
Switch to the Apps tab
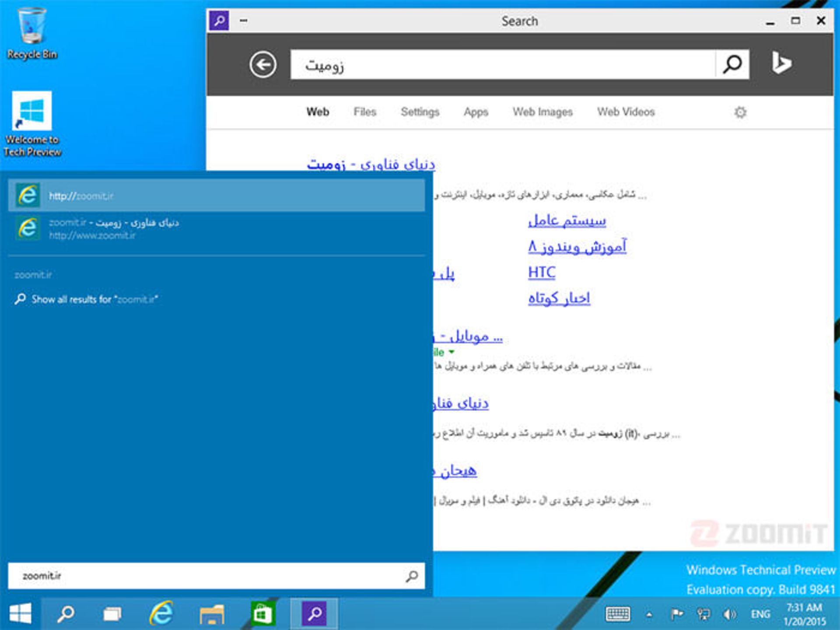pos(476,112)
